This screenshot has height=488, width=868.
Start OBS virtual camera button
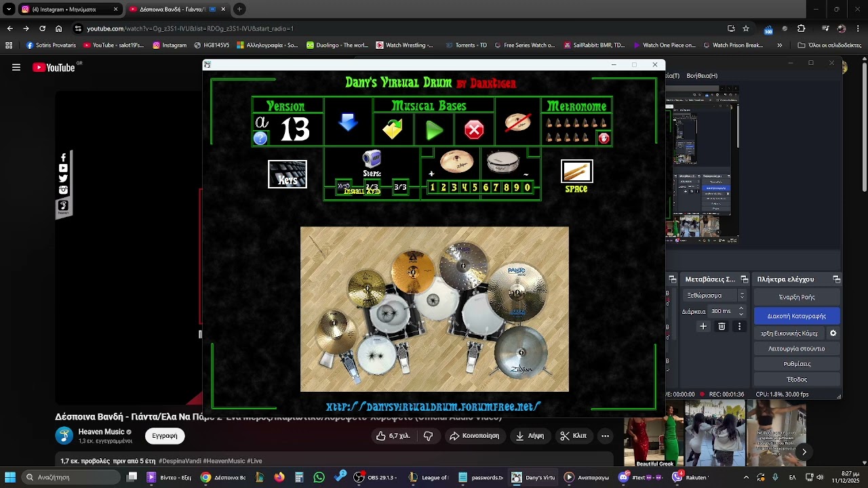[789, 333]
